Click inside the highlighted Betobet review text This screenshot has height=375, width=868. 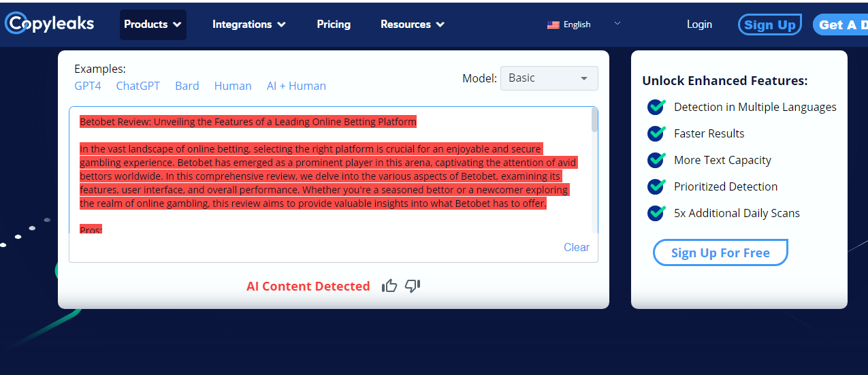(328, 176)
